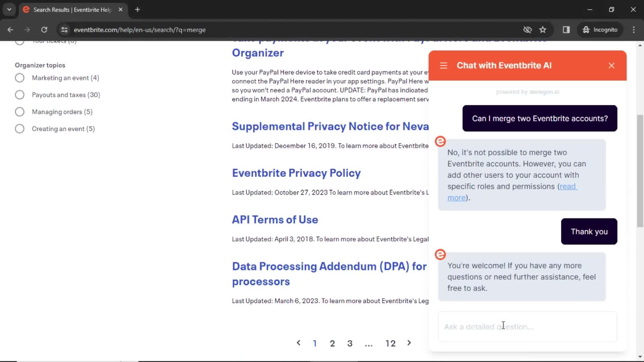
Task: Click the pagination ellipsis
Action: point(369,344)
